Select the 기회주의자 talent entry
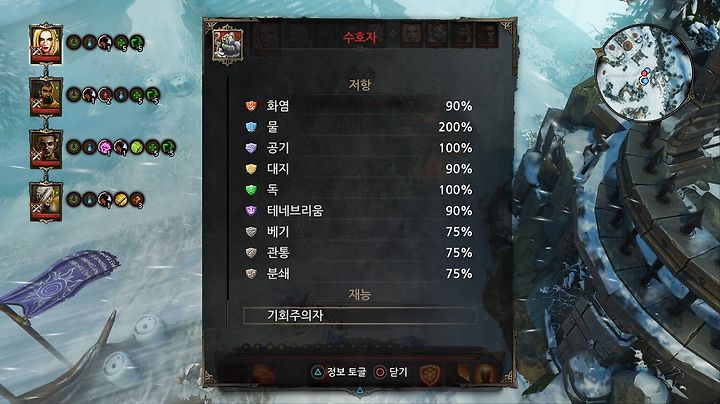 coord(360,315)
